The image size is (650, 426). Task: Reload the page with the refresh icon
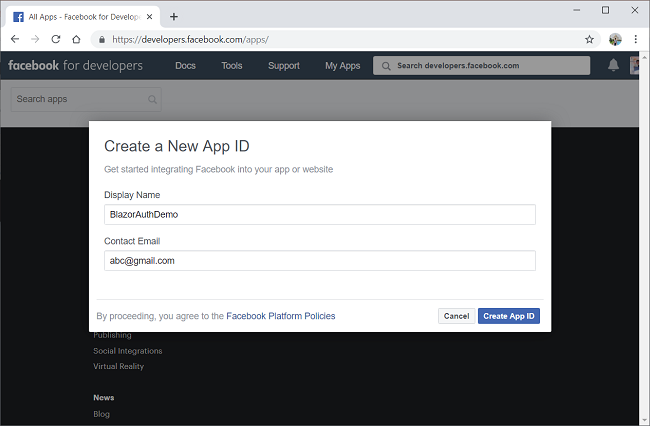tap(55, 39)
